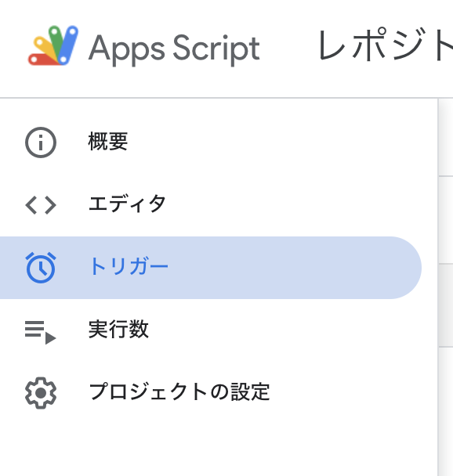Click the trigger row edge beside エディタ
The image size is (453, 476).
[446, 220]
